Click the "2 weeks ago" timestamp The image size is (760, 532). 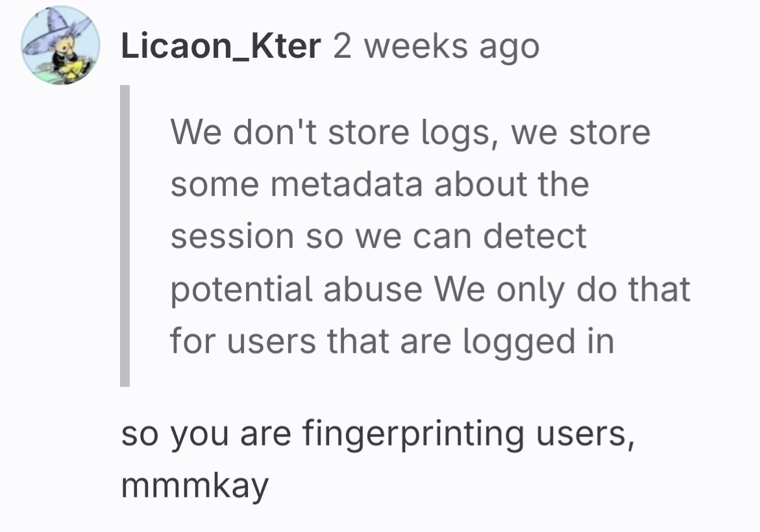click(435, 47)
